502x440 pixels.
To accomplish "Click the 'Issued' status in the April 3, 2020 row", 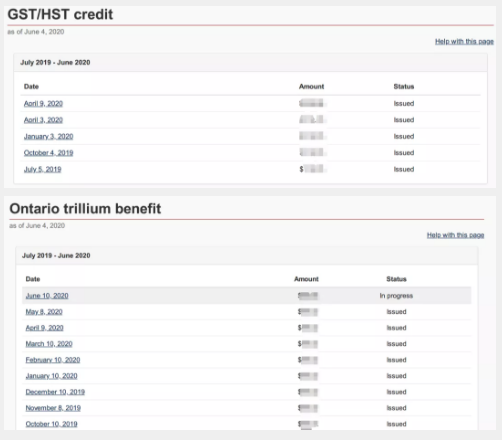I will pyautogui.click(x=404, y=120).
